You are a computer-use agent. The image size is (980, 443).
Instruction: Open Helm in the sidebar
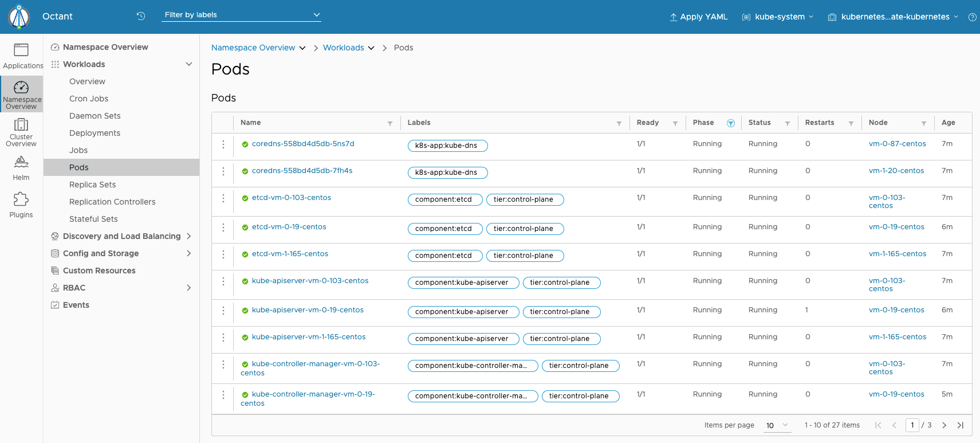click(x=21, y=168)
